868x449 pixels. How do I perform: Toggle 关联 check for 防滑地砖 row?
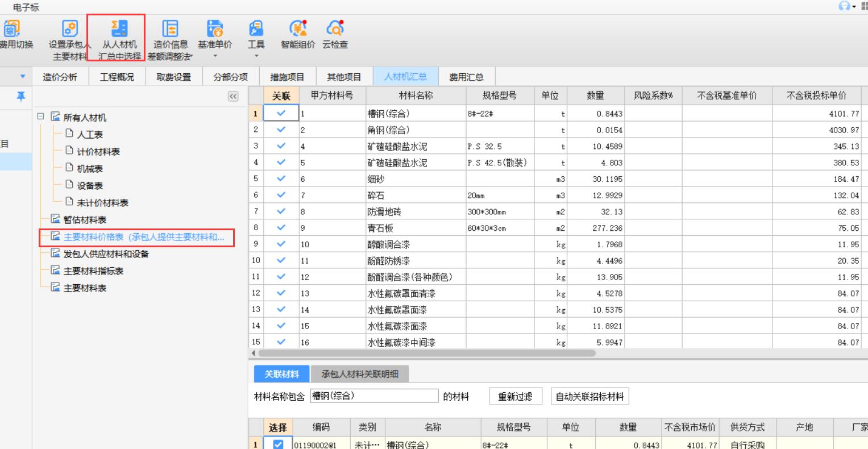(x=281, y=211)
